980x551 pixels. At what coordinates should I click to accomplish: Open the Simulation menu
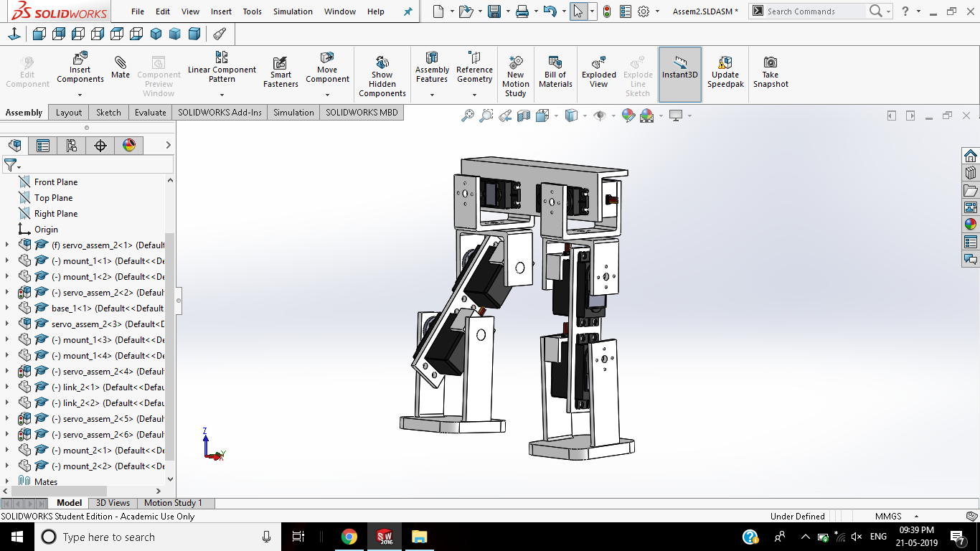[293, 11]
